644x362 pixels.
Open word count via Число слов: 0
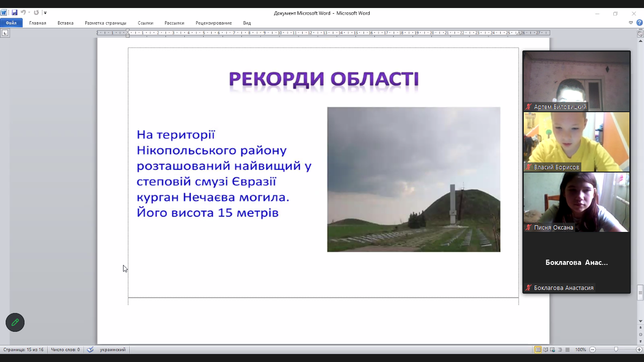coord(66,350)
